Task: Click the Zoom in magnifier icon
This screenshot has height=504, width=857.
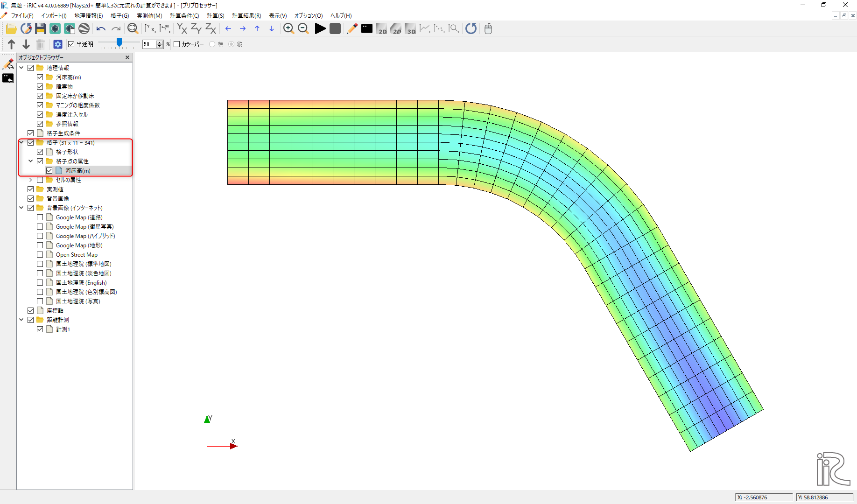Action: pos(288,29)
